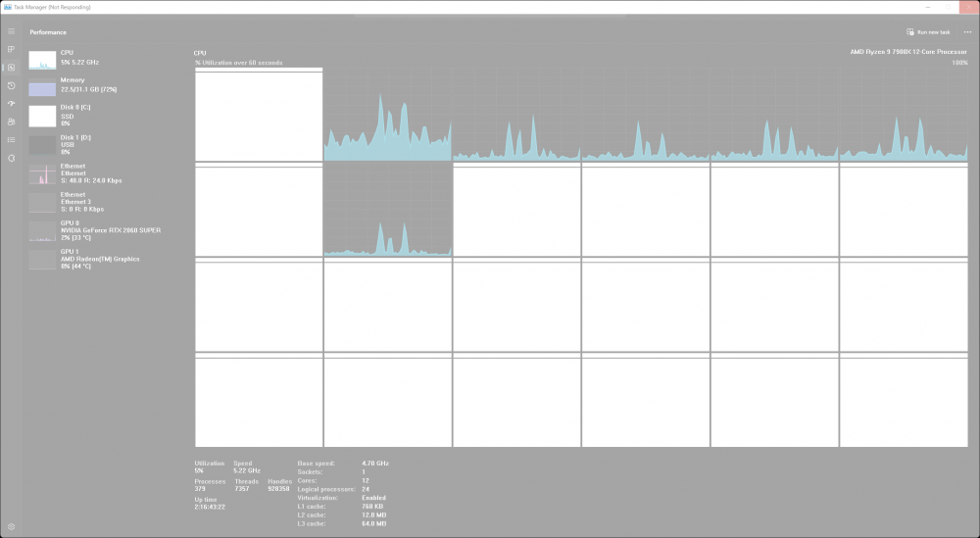
Task: Click the Utilization 5% stat below graphs
Action: 210,466
